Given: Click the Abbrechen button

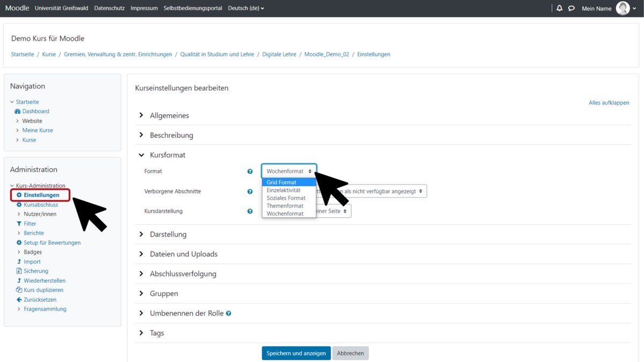Looking at the screenshot, I should 350,353.
